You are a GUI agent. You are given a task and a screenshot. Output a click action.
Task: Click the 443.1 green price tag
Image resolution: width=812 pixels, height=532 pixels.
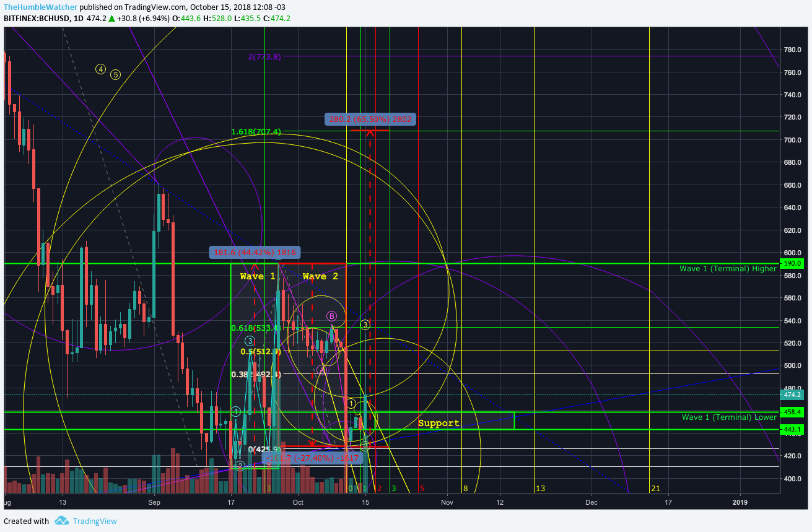pos(793,429)
